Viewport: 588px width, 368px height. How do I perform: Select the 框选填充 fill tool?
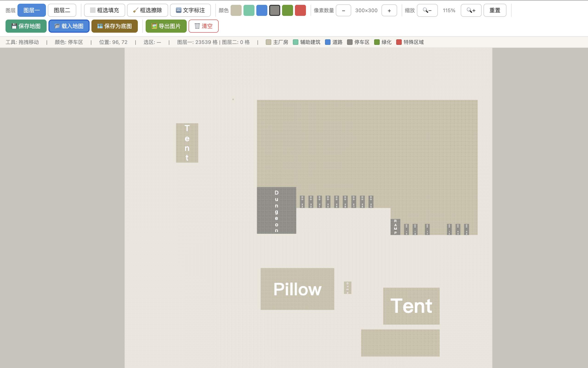coord(105,10)
